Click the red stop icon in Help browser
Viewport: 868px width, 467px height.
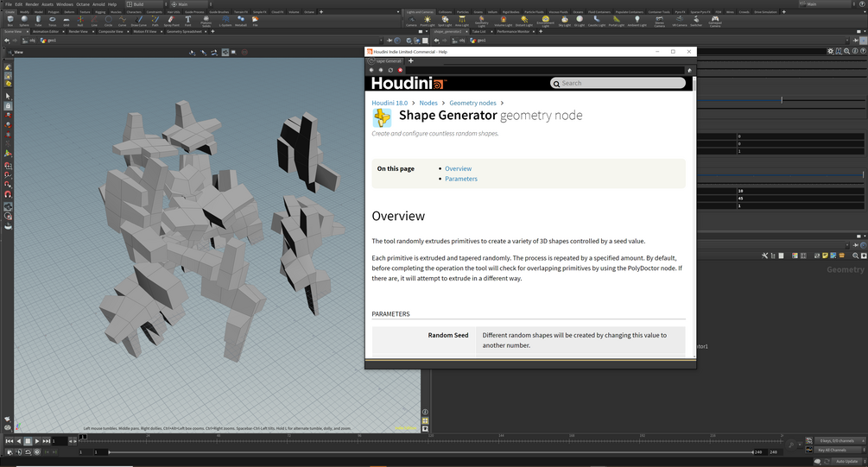tap(400, 70)
